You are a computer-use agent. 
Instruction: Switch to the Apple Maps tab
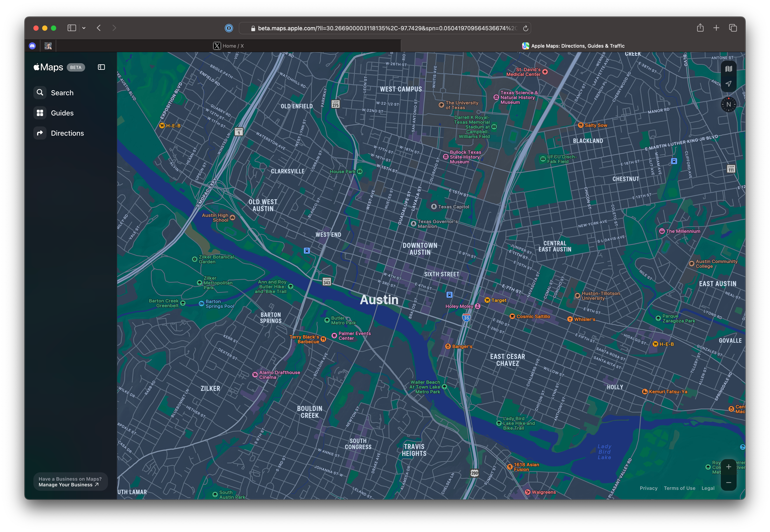[573, 46]
